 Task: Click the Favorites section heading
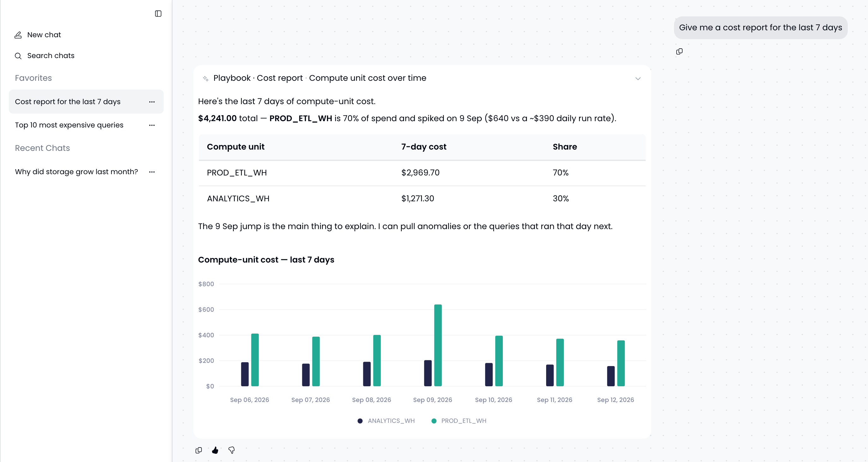pos(33,78)
